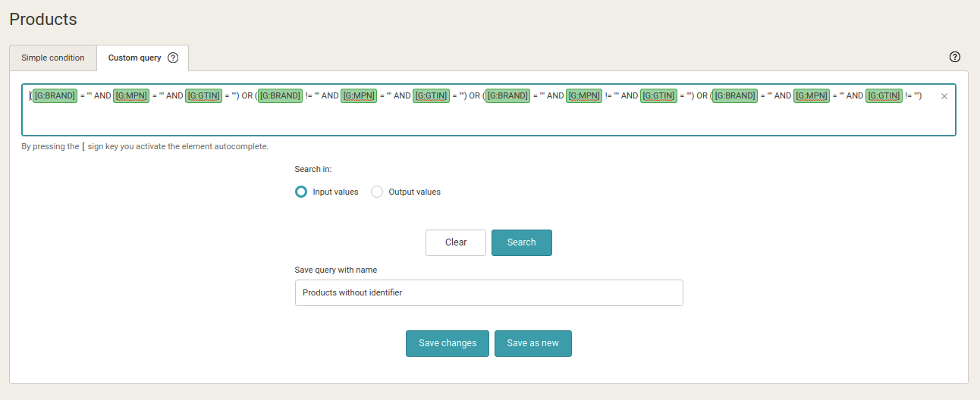Choose the Output values radio option
Screen dimensions: 980x400
pyautogui.click(x=377, y=192)
